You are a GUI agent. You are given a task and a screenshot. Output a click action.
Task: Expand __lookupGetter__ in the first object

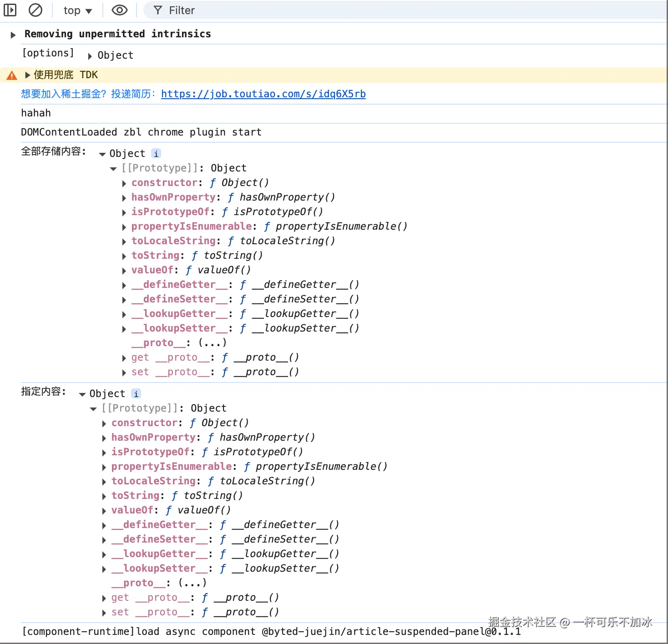pos(124,314)
